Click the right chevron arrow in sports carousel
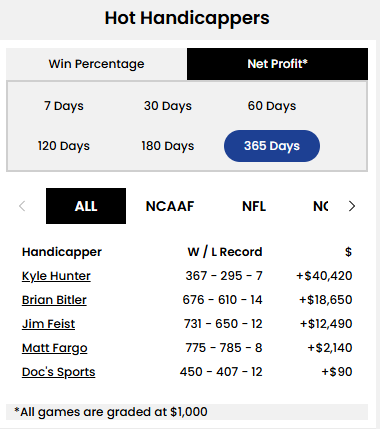The height and width of the screenshot is (429, 380). coord(352,206)
